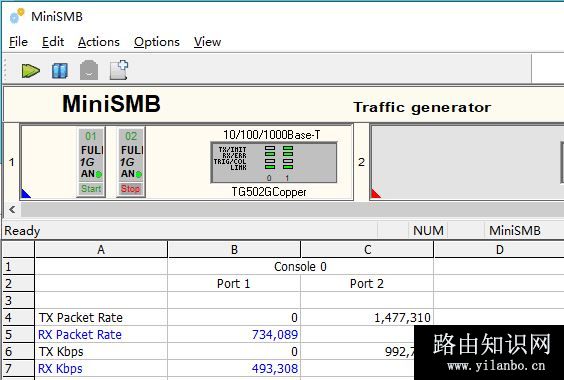
Task: Select row 7 header
Action: [x=18, y=368]
